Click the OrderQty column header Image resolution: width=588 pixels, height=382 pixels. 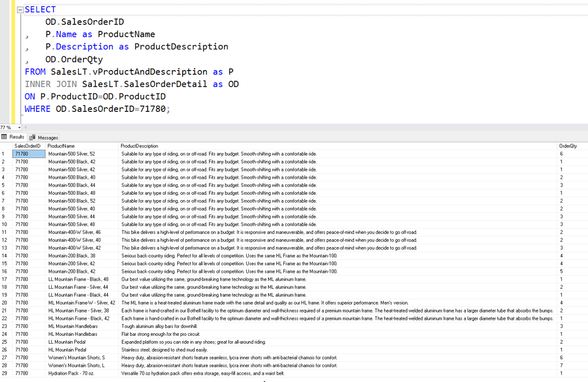point(568,146)
